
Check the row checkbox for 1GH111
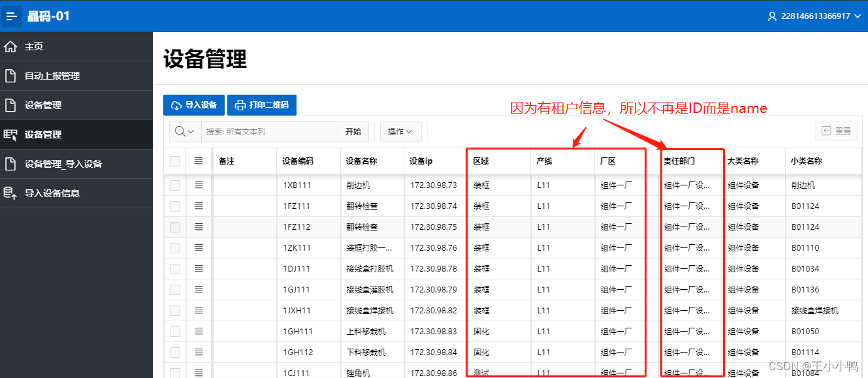coord(175,332)
